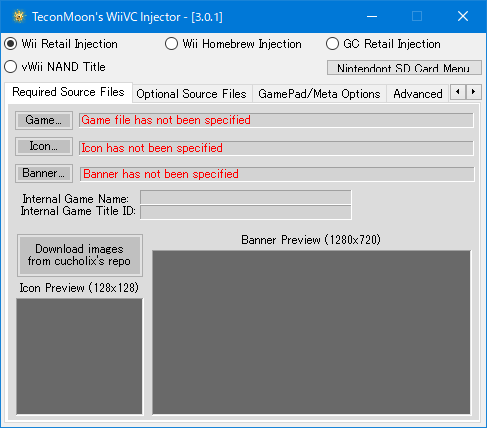Viewport: 487px width, 428px height.
Task: Click the Internal Game Name field
Action: [246, 197]
